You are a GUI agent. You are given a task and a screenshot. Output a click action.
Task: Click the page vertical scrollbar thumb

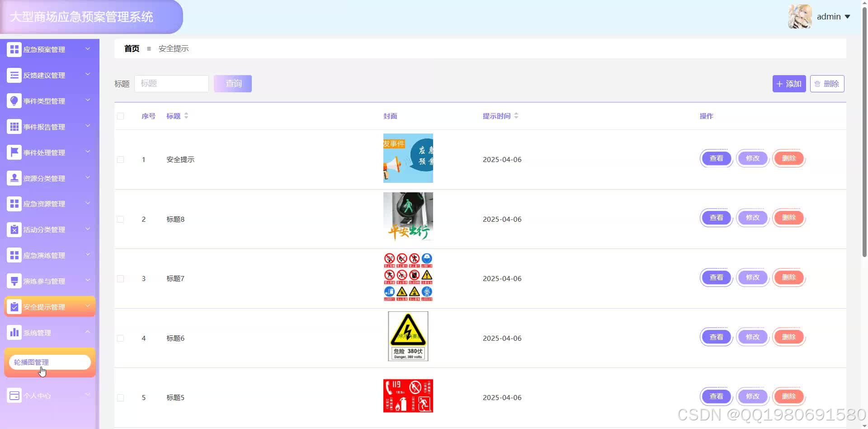coord(864,131)
